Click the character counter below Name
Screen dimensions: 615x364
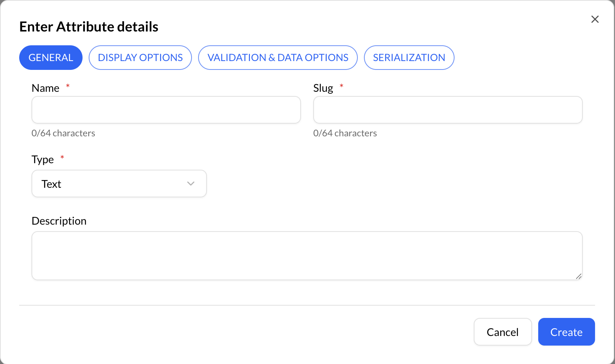point(63,133)
